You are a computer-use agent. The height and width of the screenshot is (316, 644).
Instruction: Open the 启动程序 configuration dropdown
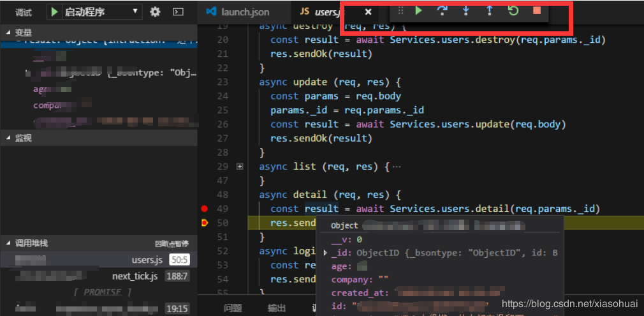pyautogui.click(x=101, y=12)
